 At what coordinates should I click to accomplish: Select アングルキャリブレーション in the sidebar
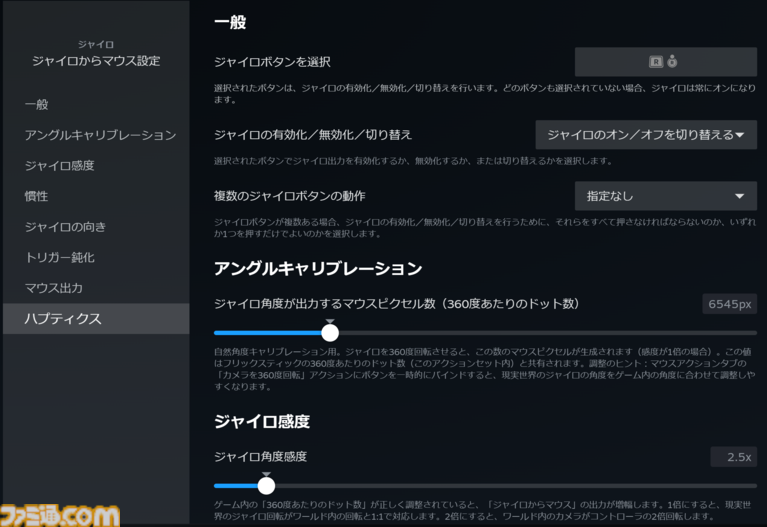96,135
